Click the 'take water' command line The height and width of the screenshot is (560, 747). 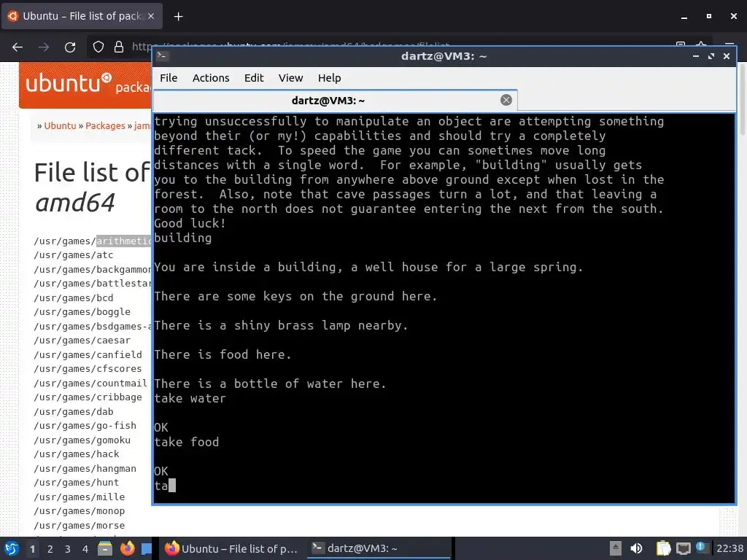pyautogui.click(x=190, y=398)
